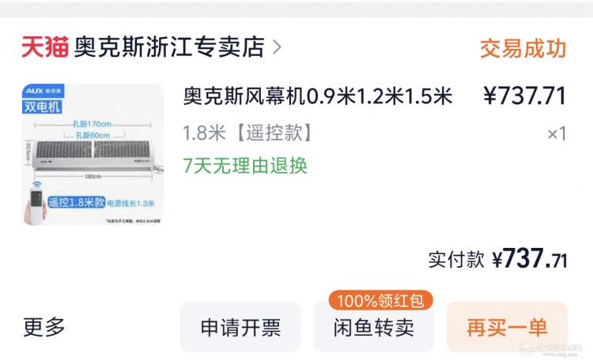The height and width of the screenshot is (364, 593).
Task: Click the 实付款 ¥737.71 total paid amount
Action: pos(497,259)
